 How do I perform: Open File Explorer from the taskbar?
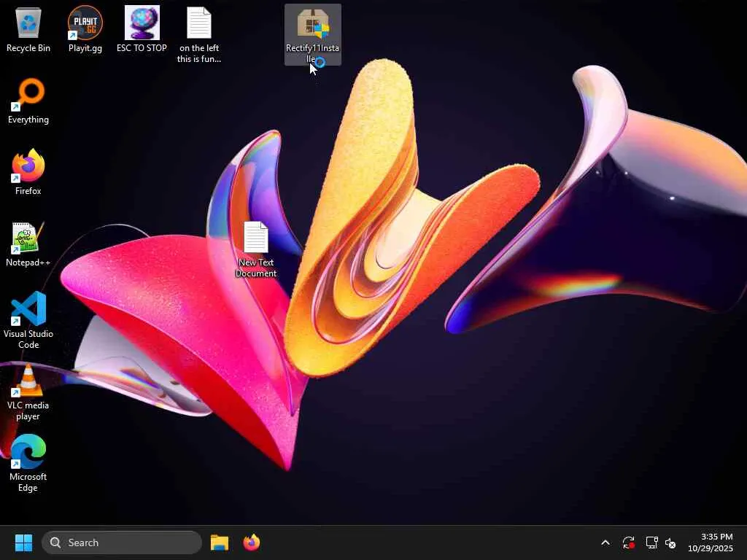pyautogui.click(x=220, y=542)
